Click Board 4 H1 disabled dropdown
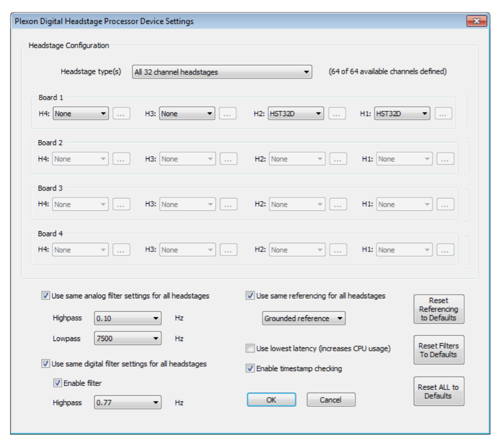The width and height of the screenshot is (499, 448). tap(404, 250)
